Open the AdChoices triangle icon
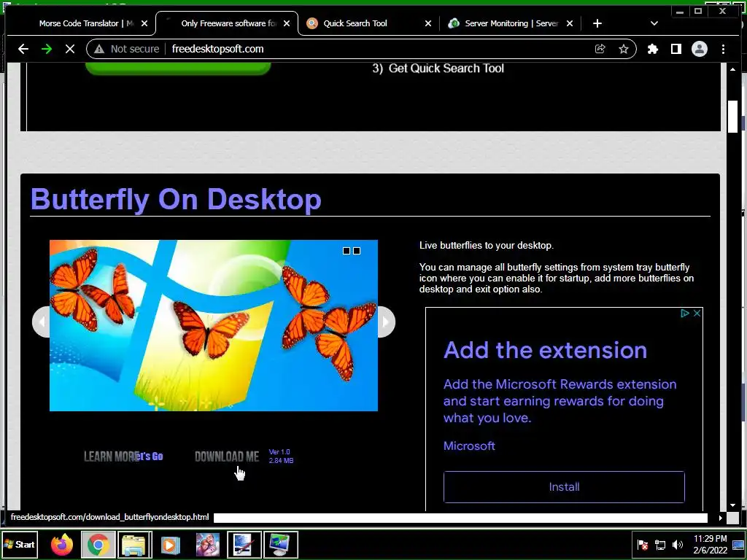 click(684, 313)
